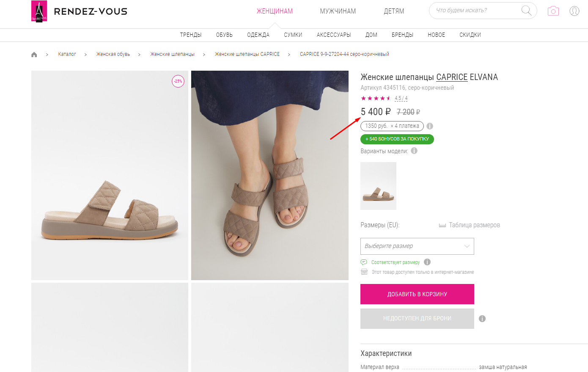The image size is (588, 372).
Task: Show info about installment payment
Action: (x=430, y=126)
